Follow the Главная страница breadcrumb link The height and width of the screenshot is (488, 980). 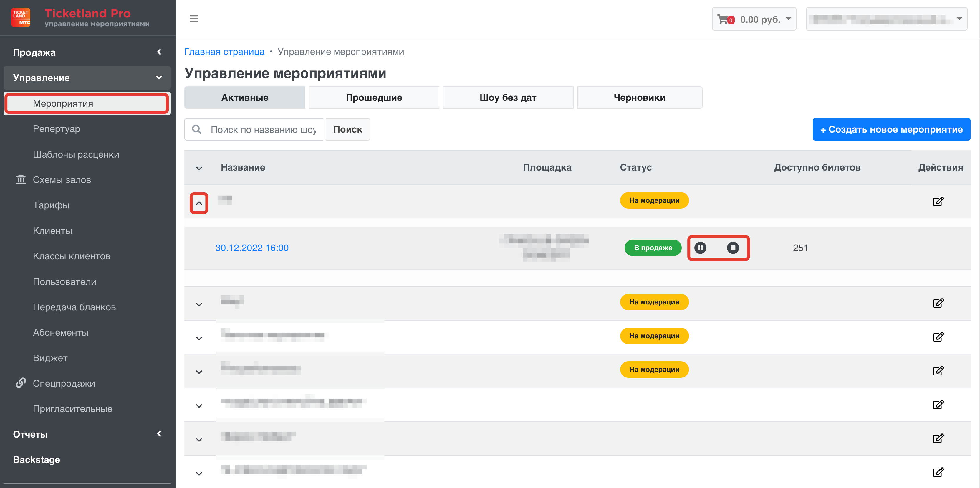pyautogui.click(x=224, y=52)
